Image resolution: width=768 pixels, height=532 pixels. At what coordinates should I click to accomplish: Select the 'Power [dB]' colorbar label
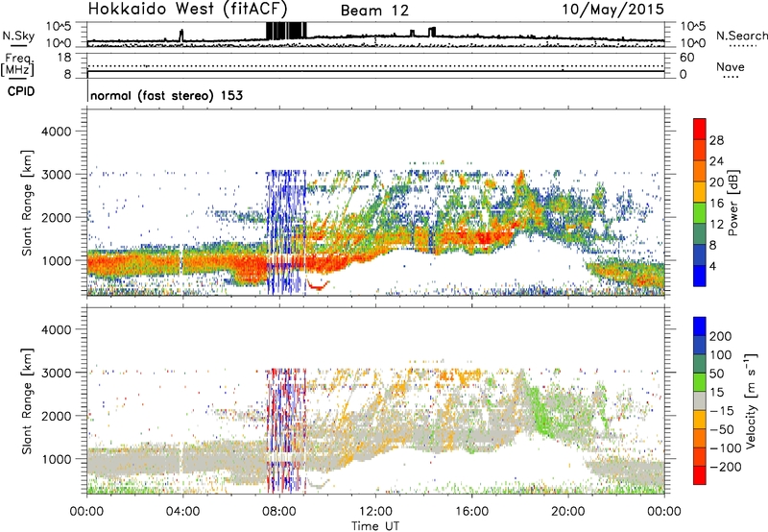pyautogui.click(x=733, y=203)
